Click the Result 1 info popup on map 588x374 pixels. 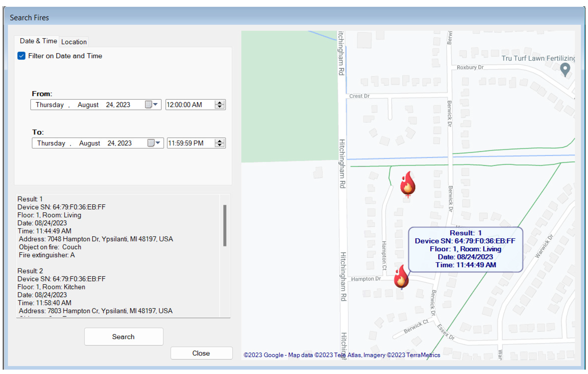point(465,249)
